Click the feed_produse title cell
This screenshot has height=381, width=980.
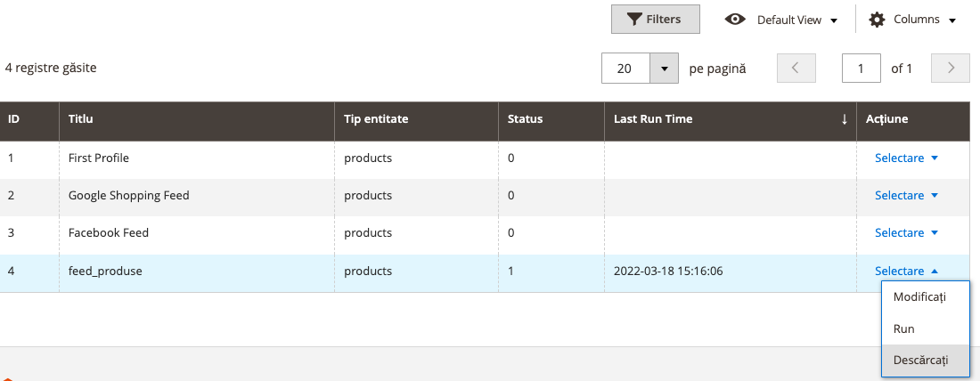pyautogui.click(x=197, y=272)
